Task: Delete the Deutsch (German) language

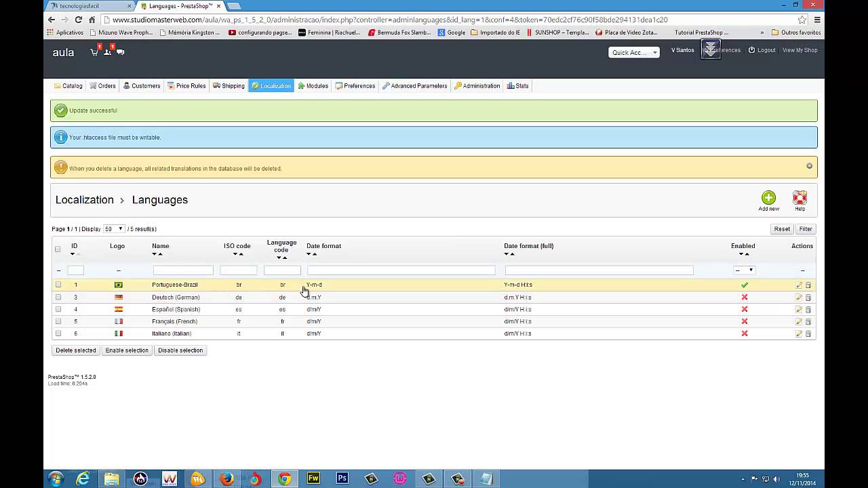Action: (x=808, y=298)
